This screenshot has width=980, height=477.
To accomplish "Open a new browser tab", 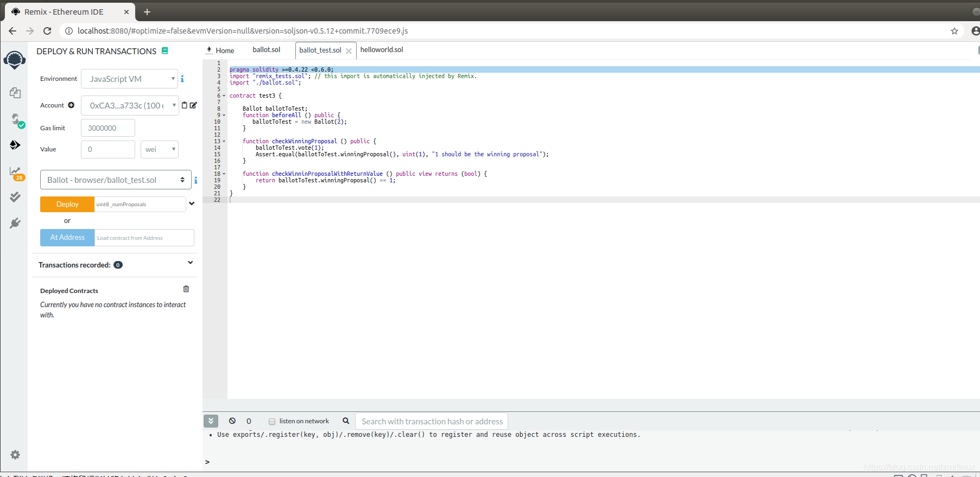I will [x=147, y=12].
